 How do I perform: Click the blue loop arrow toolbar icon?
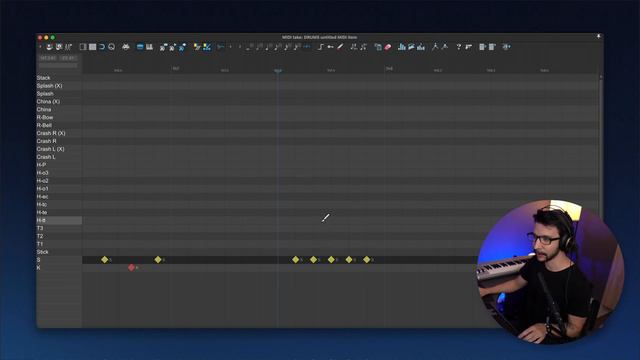102,47
